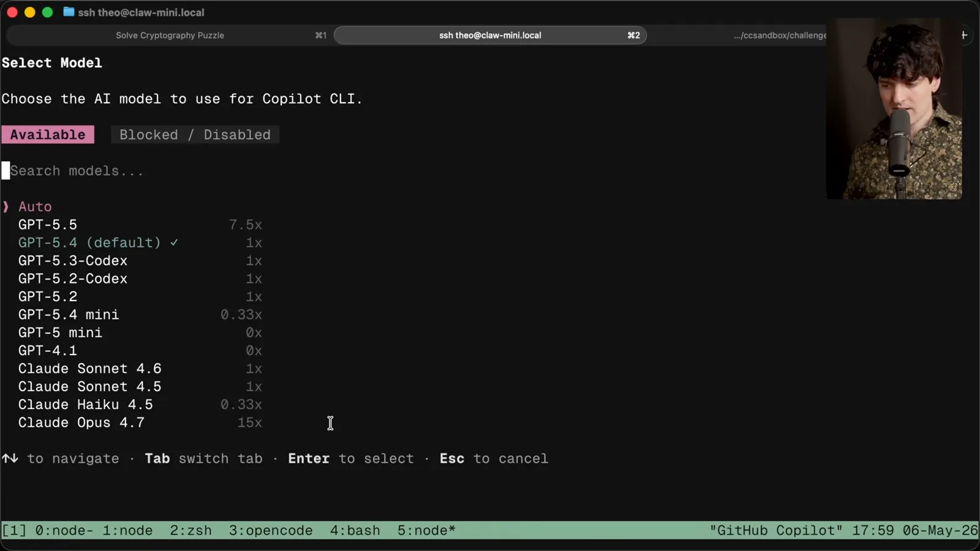The height and width of the screenshot is (551, 980).
Task: Click the 15x multiplier for Claude Opus
Action: click(250, 422)
